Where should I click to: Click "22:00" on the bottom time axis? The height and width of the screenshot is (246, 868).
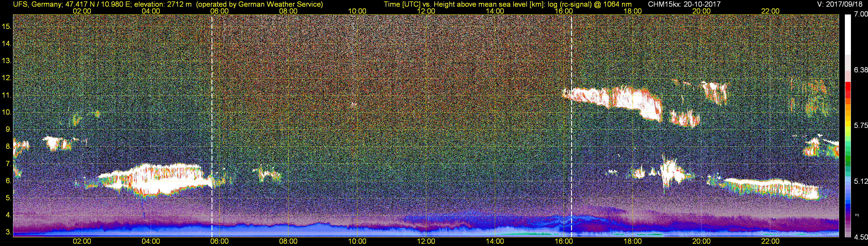coord(770,241)
